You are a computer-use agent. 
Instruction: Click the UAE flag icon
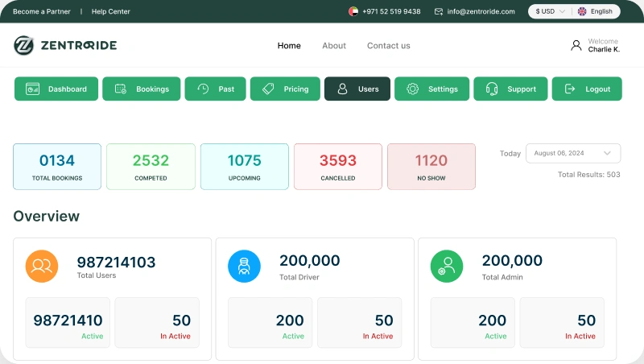tap(353, 11)
